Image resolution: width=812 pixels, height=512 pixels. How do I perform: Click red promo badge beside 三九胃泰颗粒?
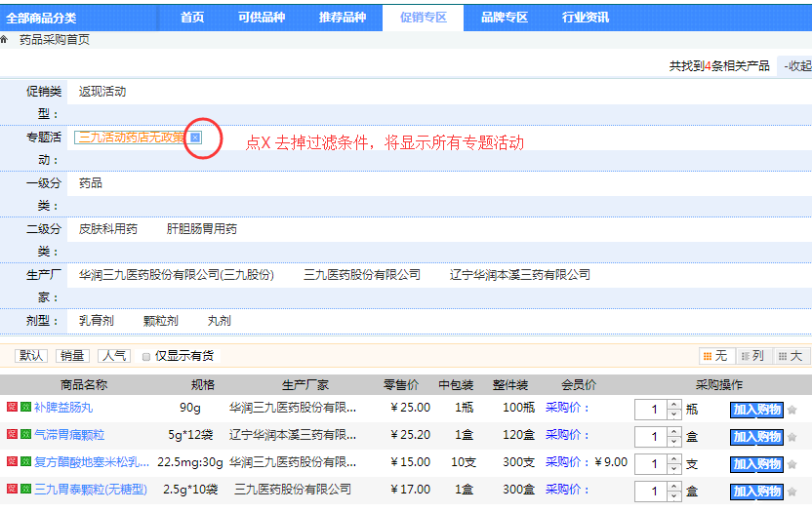click(x=12, y=489)
